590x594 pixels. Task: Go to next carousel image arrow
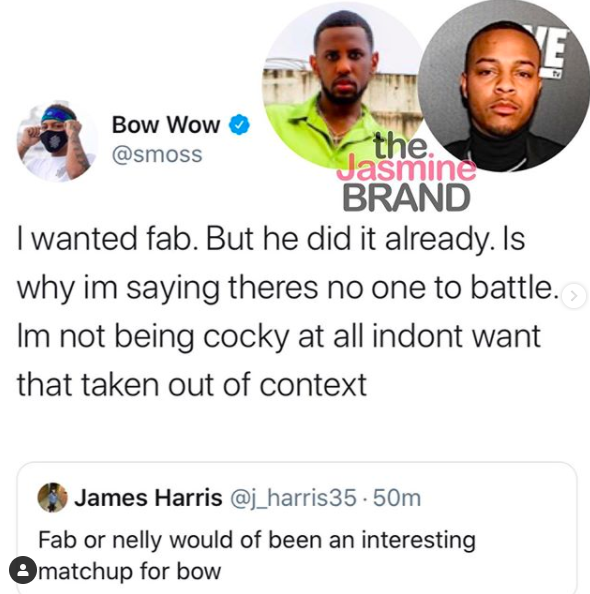click(x=574, y=296)
